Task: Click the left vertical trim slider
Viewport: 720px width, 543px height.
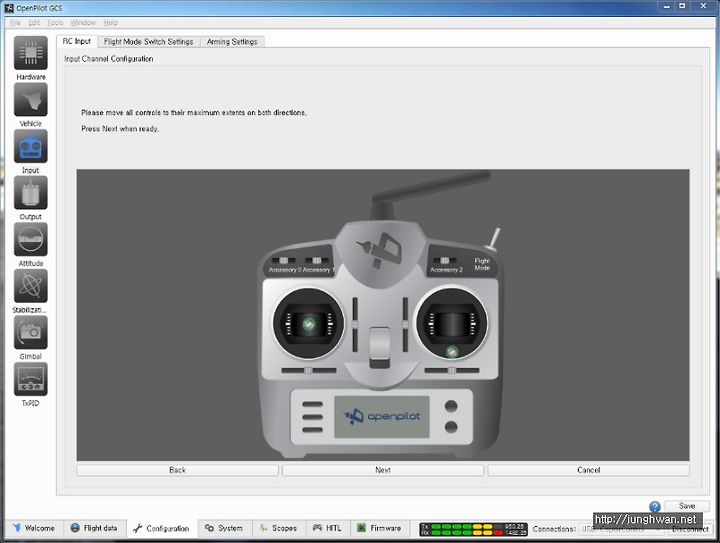Action: click(355, 325)
